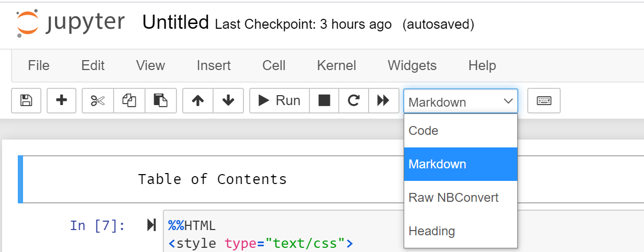This screenshot has height=252, width=644.
Task: Choose Heading cell type option
Action: 461,231
